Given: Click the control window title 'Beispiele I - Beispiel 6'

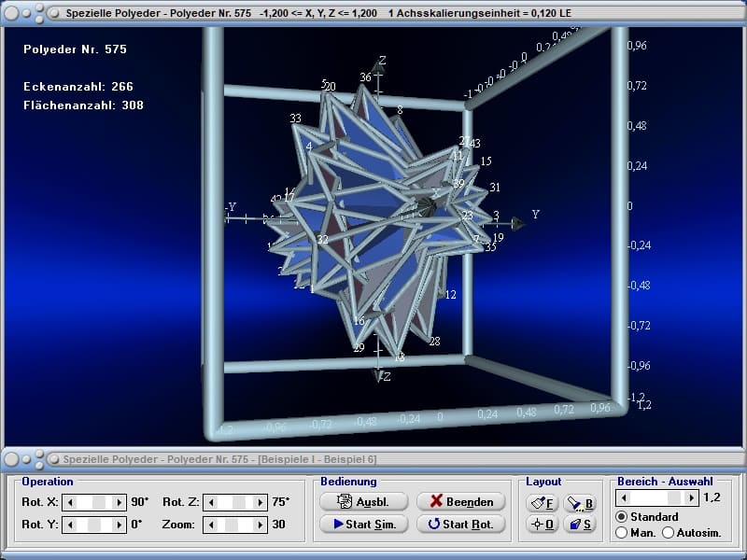Looking at the screenshot, I should [x=317, y=459].
